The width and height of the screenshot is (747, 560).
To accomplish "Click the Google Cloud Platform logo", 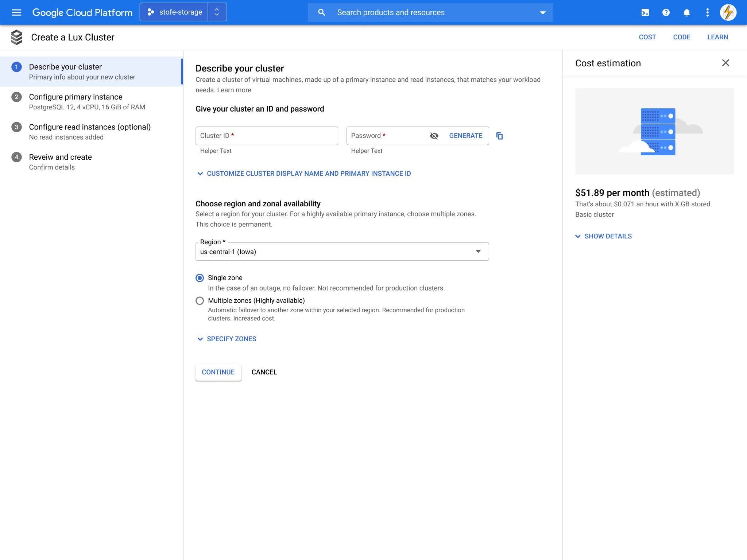I will point(82,12).
